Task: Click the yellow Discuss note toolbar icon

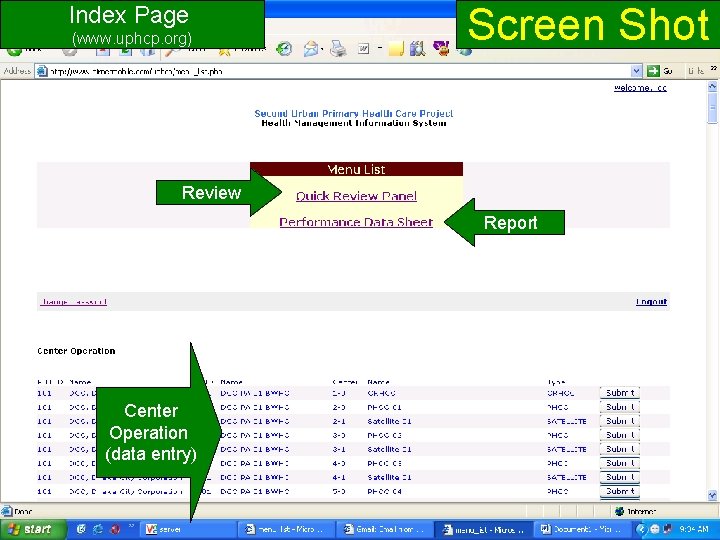Action: pos(396,49)
